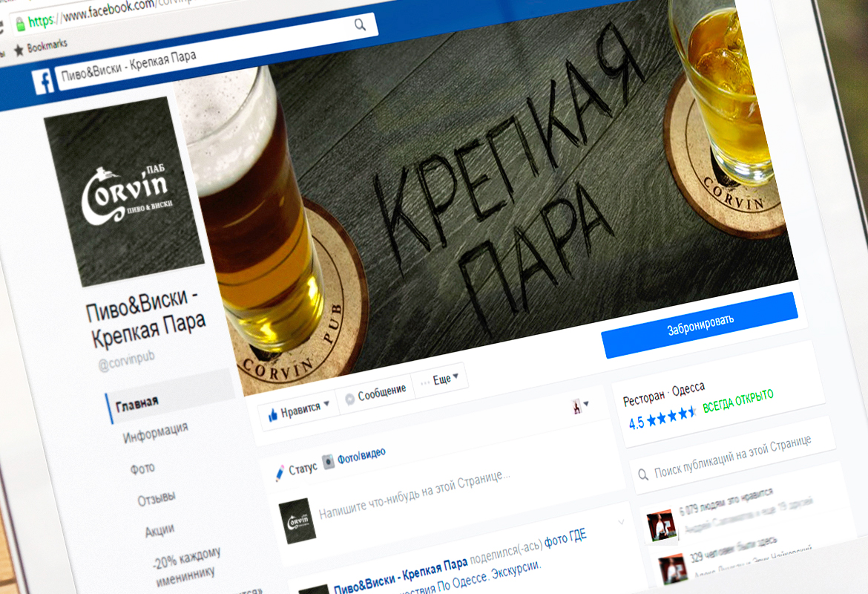Open the Пиво&Виски - Крепкая Пара post author link
868x594 pixels.
coord(400,576)
